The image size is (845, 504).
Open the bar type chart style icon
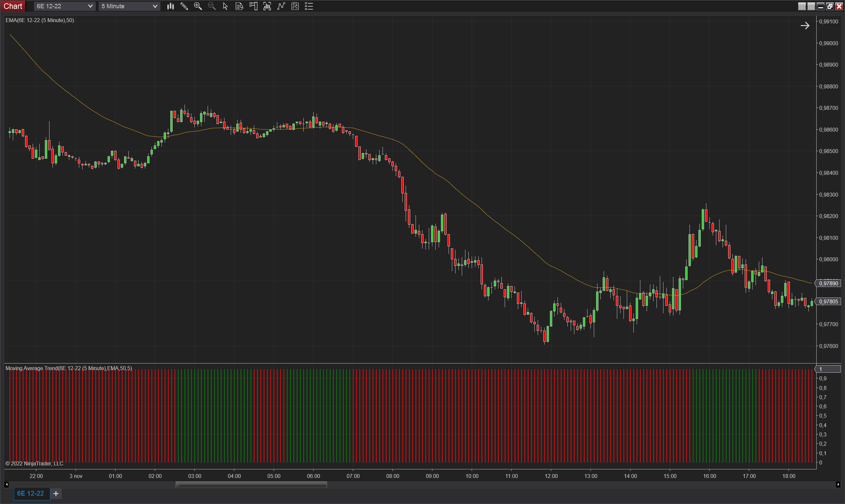click(171, 6)
